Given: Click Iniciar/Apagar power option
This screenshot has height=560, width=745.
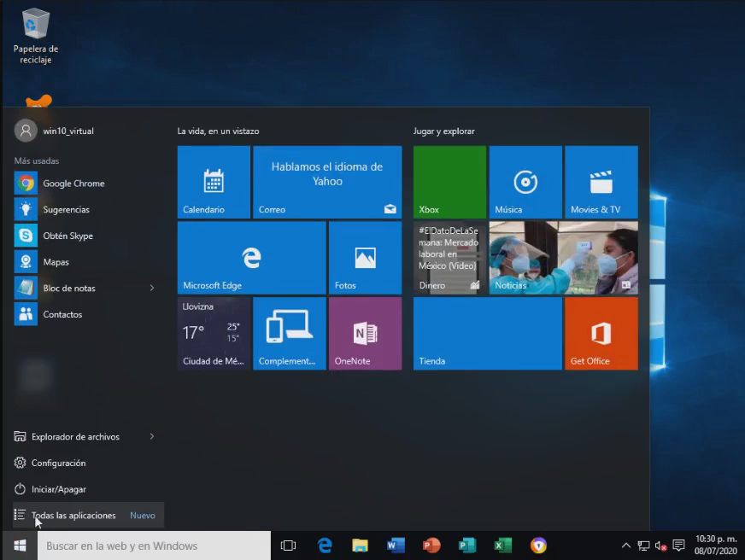Looking at the screenshot, I should coord(58,489).
